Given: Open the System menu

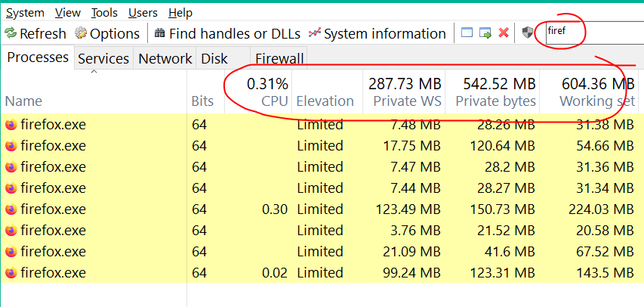Looking at the screenshot, I should click(25, 13).
